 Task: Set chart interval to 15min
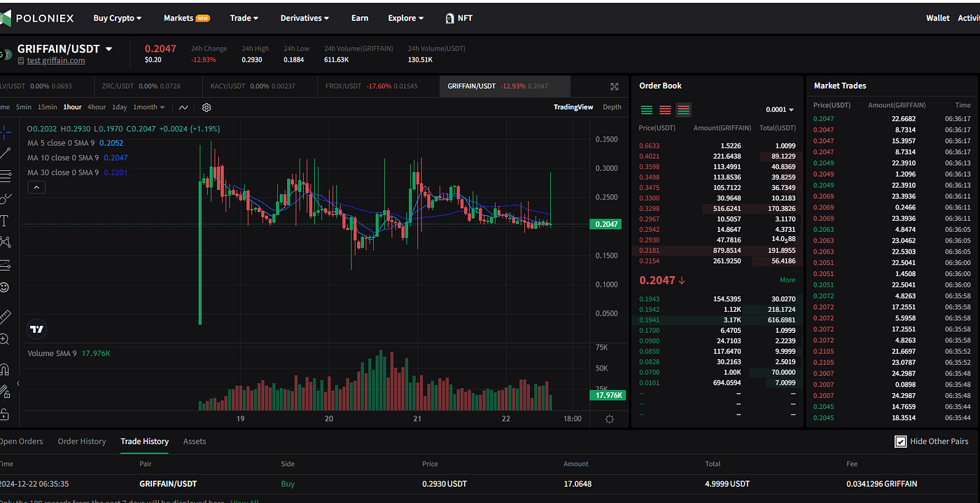coord(48,107)
